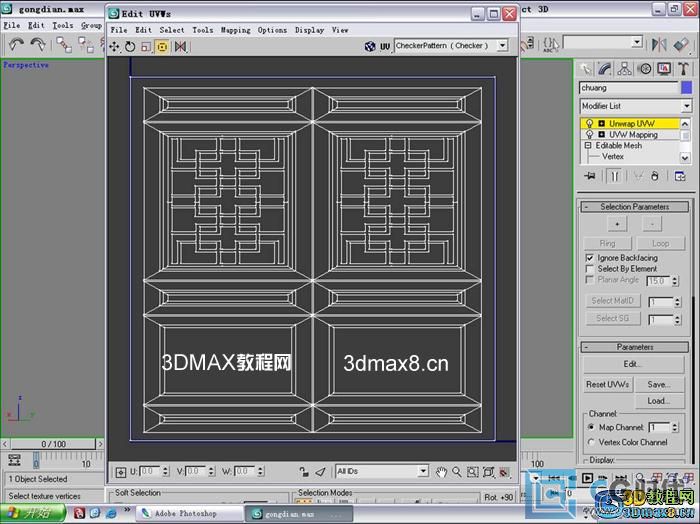This screenshot has height=524, width=700.
Task: Click the Align icon in main toolbar
Action: (681, 44)
